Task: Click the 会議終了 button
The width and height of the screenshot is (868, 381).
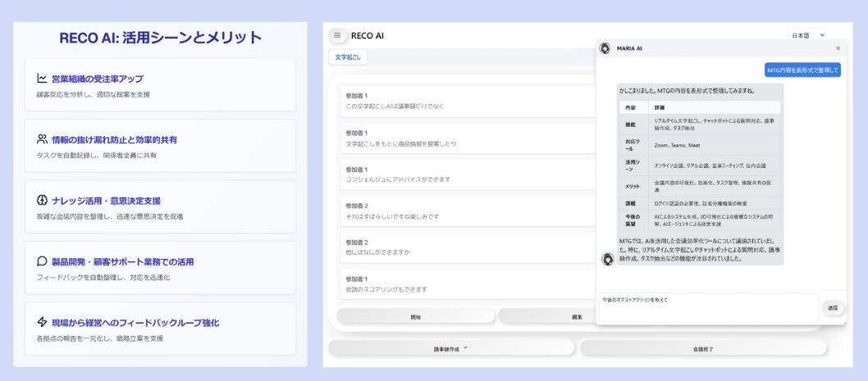Action: (x=703, y=348)
